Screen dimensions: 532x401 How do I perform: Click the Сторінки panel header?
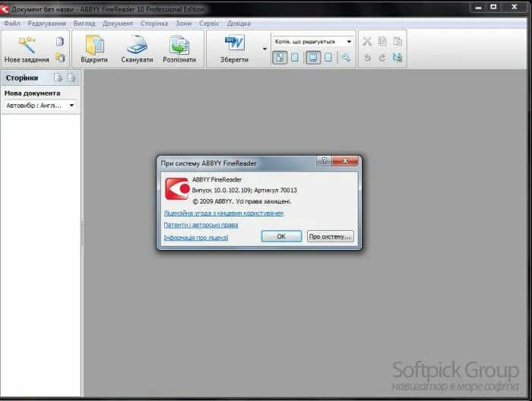(x=22, y=78)
